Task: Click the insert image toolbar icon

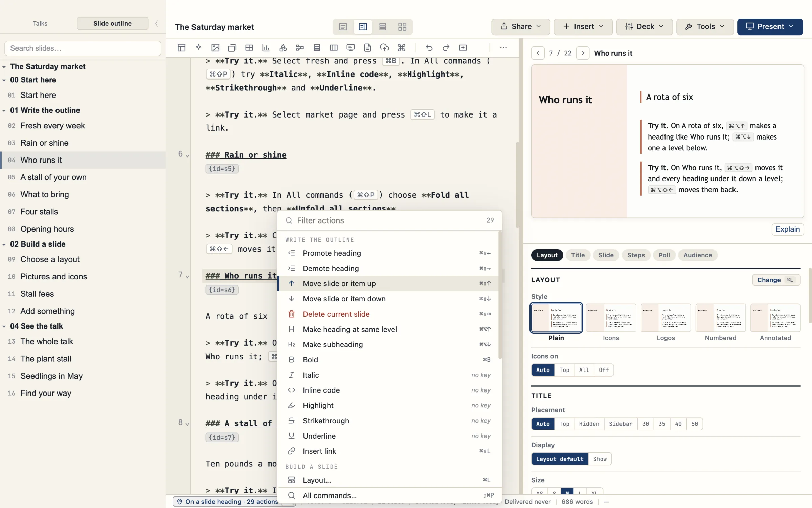Action: point(215,48)
